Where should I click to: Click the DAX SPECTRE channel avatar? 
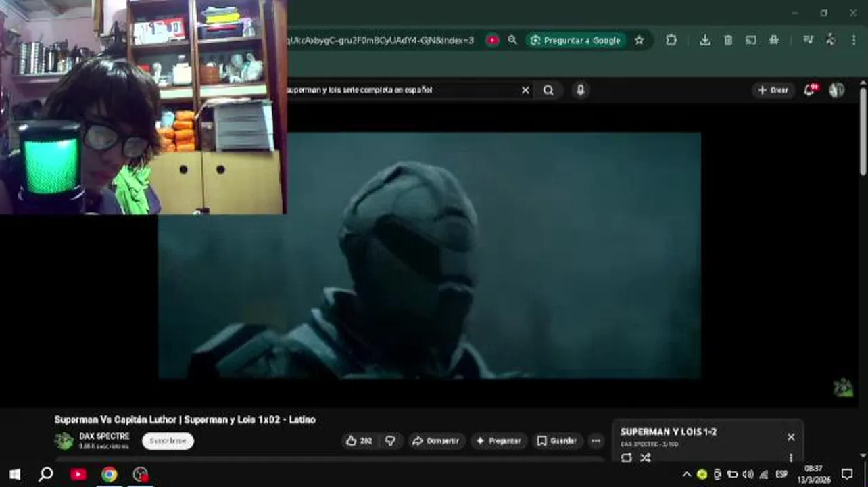tap(64, 441)
